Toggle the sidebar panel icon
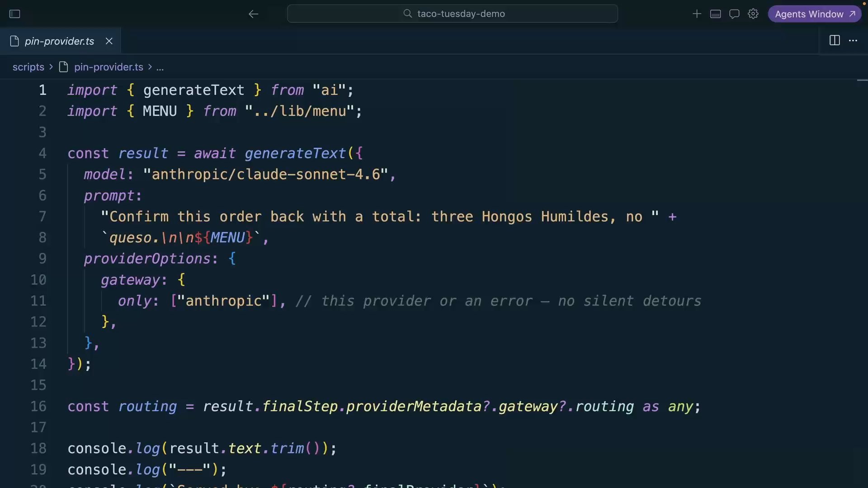Screen dimensions: 868x488 [x=15, y=14]
